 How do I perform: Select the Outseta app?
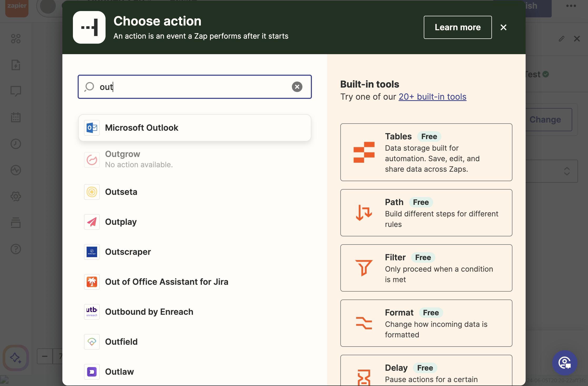point(195,192)
